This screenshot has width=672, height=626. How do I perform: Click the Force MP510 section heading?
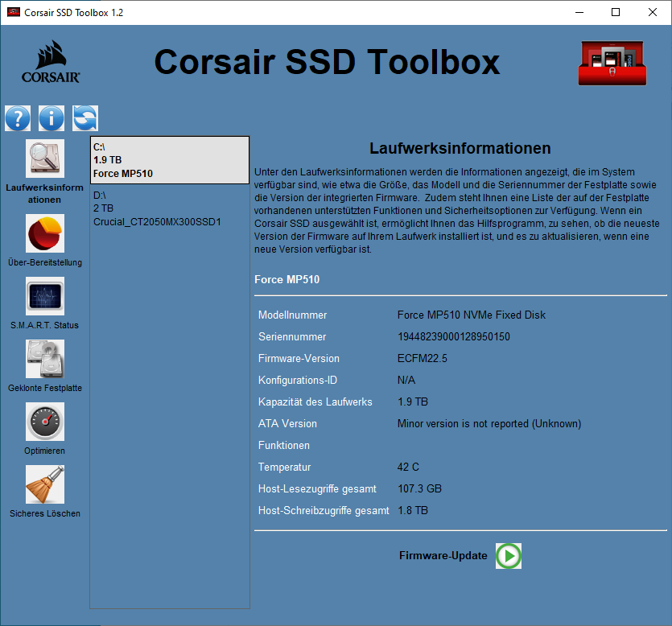tap(287, 279)
